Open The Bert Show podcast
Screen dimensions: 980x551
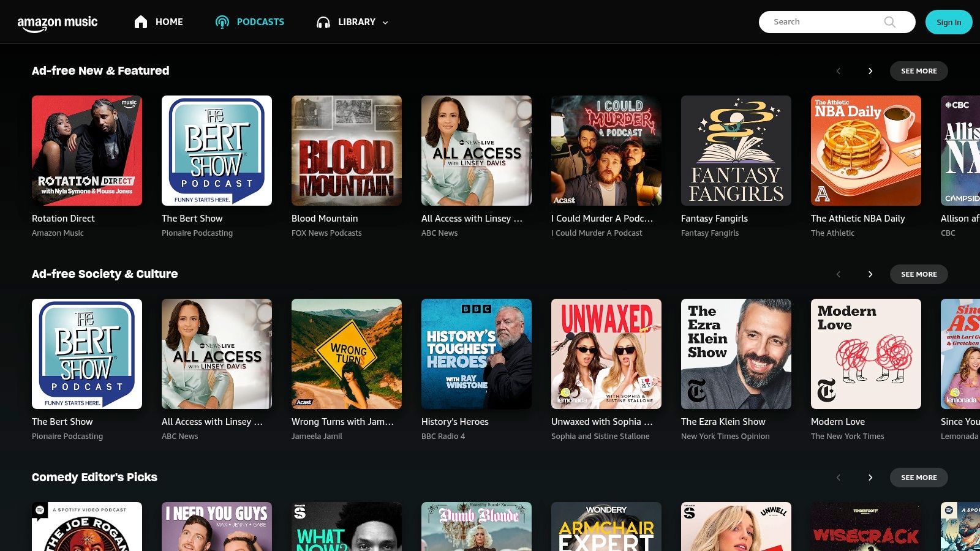(217, 150)
